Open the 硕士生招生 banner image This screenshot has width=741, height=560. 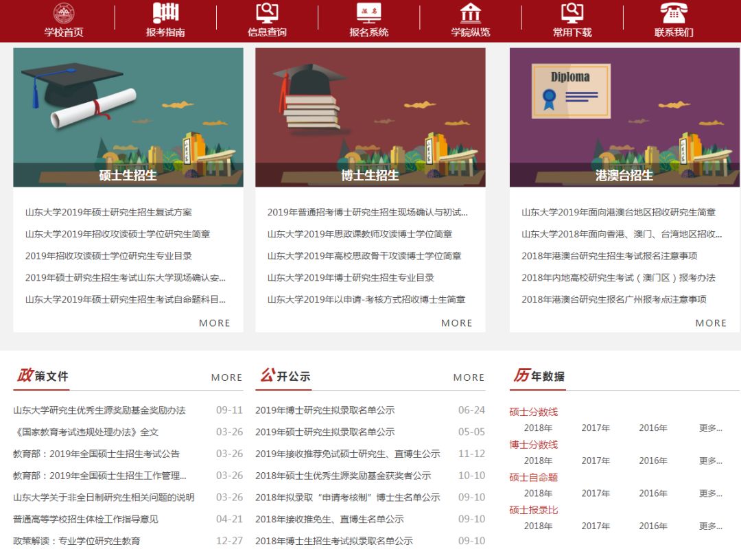(x=128, y=117)
